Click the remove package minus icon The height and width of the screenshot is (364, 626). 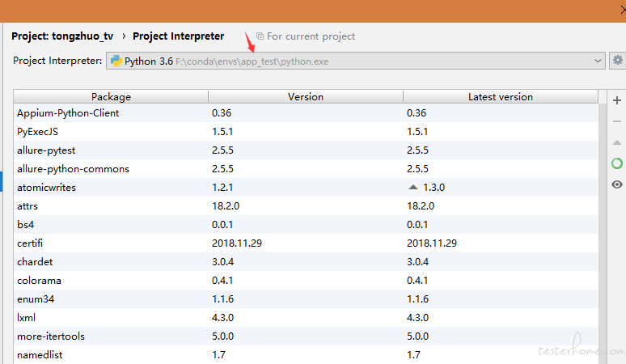point(617,121)
